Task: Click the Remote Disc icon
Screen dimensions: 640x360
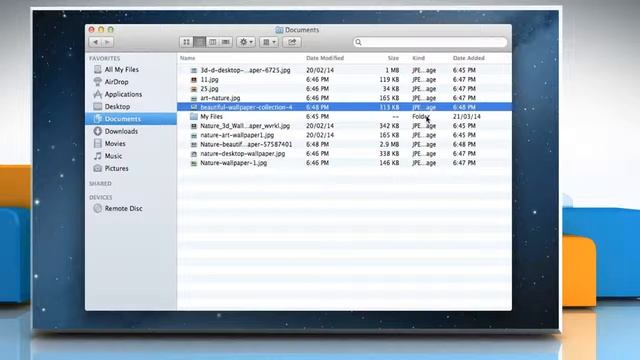Action: (x=98, y=208)
